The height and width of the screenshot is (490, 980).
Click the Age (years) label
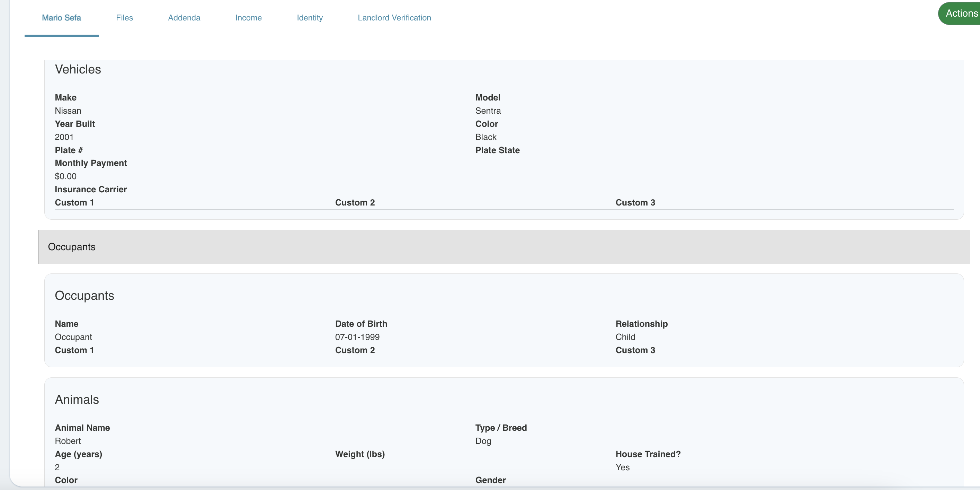tap(78, 454)
